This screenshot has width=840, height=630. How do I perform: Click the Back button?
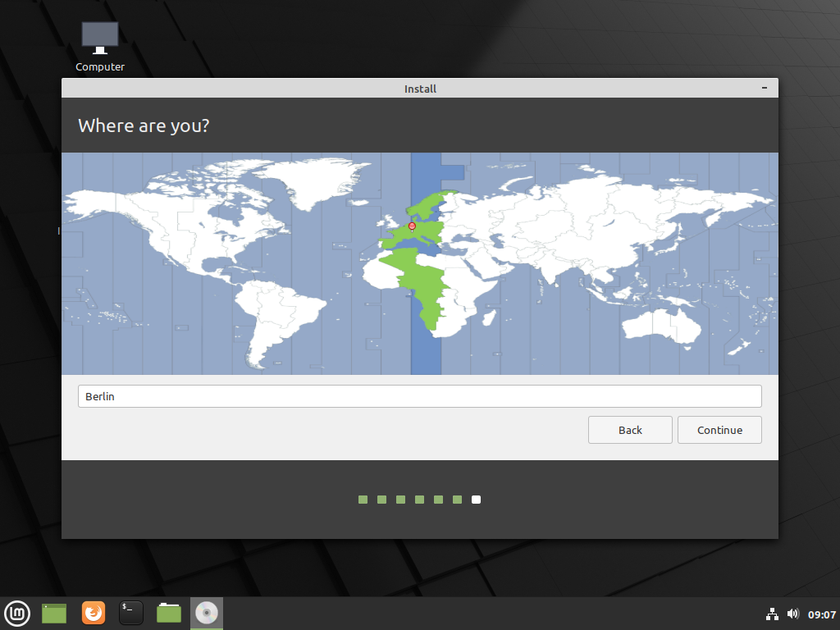pyautogui.click(x=630, y=430)
